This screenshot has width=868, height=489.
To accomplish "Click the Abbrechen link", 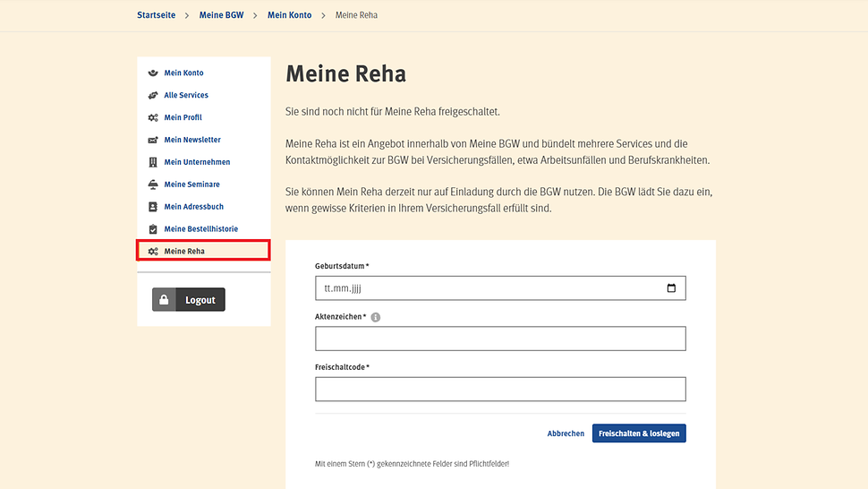I will point(566,433).
